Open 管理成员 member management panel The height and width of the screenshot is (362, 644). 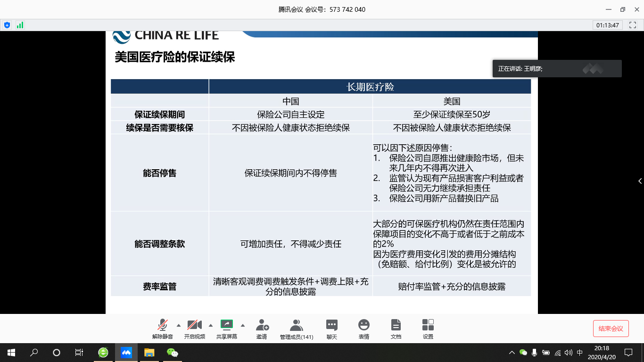pyautogui.click(x=297, y=329)
